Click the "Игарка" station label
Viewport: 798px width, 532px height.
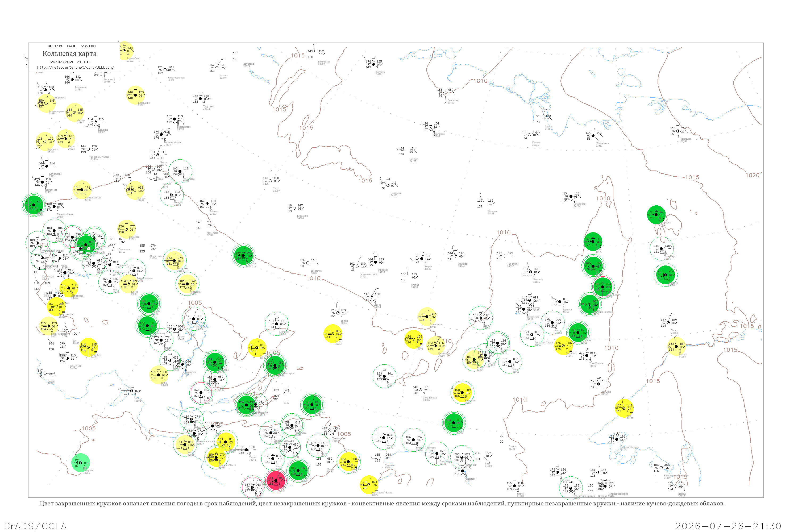pyautogui.click(x=224, y=76)
